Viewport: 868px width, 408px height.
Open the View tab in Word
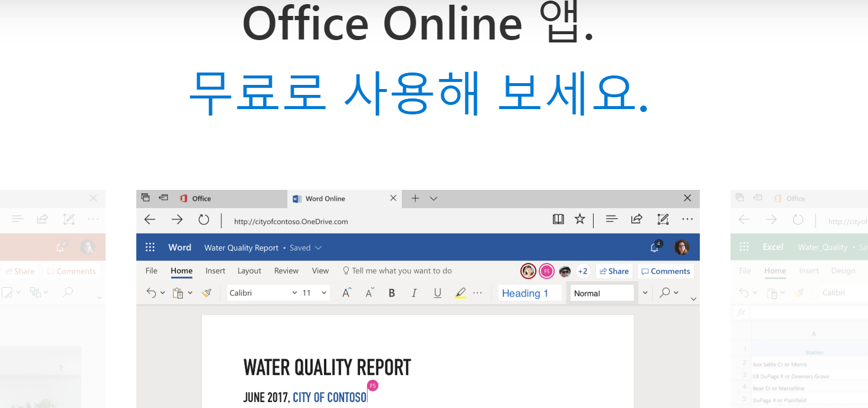tap(320, 271)
